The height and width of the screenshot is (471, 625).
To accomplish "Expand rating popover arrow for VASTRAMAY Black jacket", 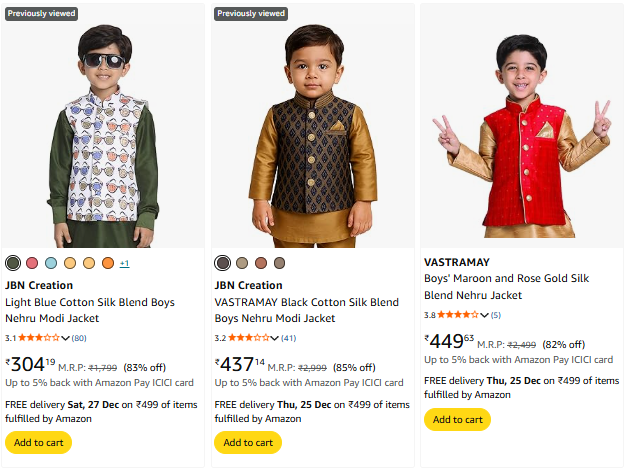I will tap(275, 338).
